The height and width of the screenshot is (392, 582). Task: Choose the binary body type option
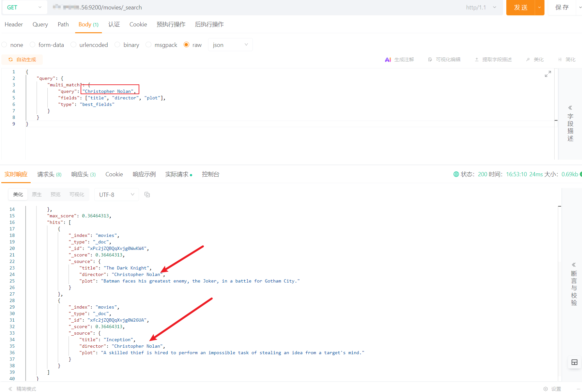(x=117, y=45)
